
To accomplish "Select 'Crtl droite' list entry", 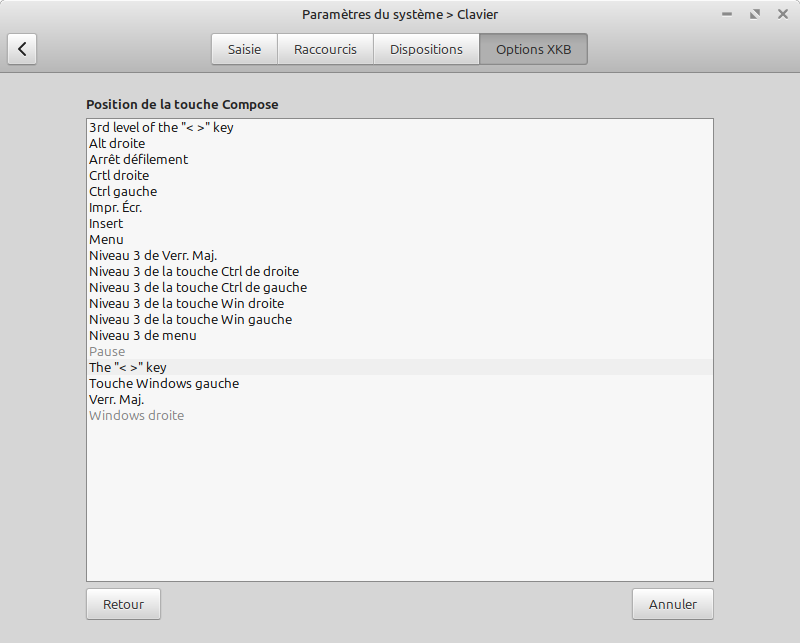I will (x=119, y=176).
